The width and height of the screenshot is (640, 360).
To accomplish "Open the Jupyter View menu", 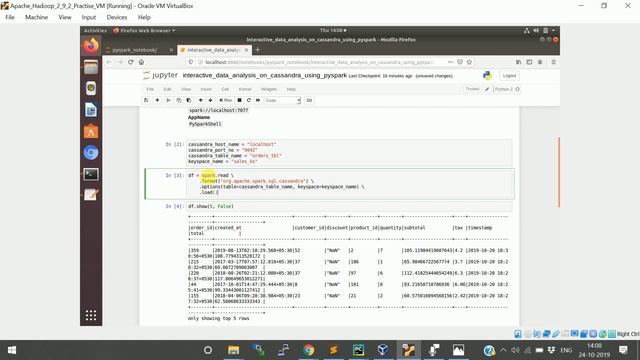I will pos(186,89).
